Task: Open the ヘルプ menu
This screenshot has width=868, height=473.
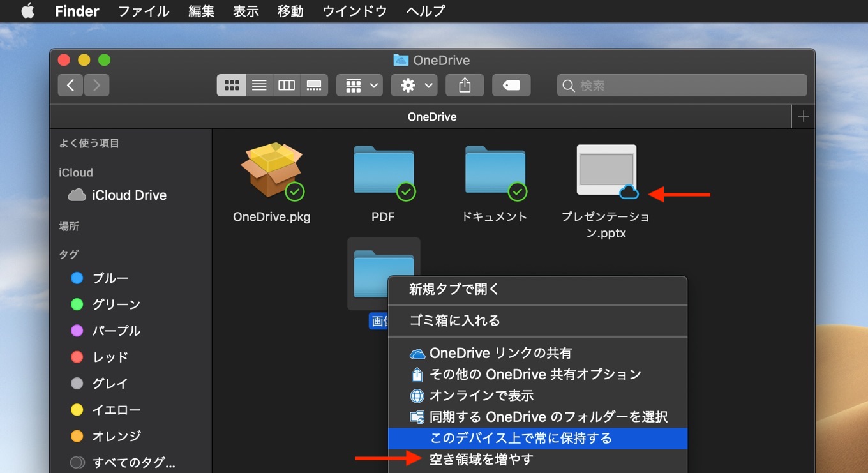Action: (425, 11)
